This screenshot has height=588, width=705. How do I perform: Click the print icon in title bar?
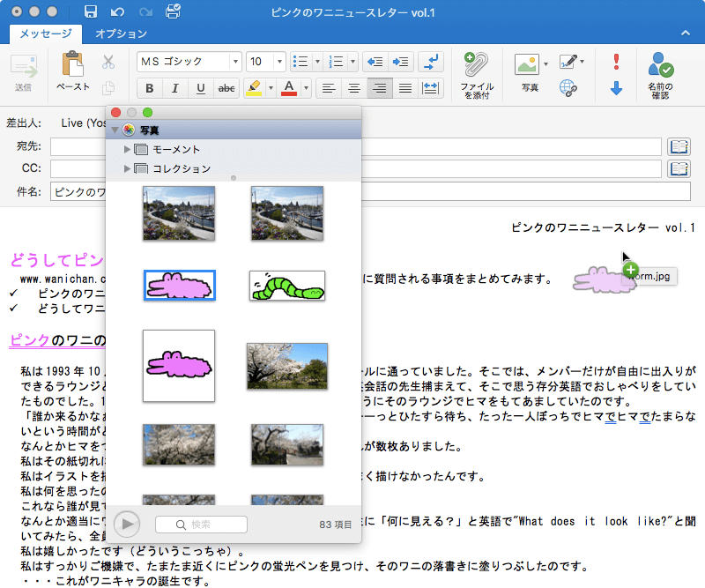point(173,12)
